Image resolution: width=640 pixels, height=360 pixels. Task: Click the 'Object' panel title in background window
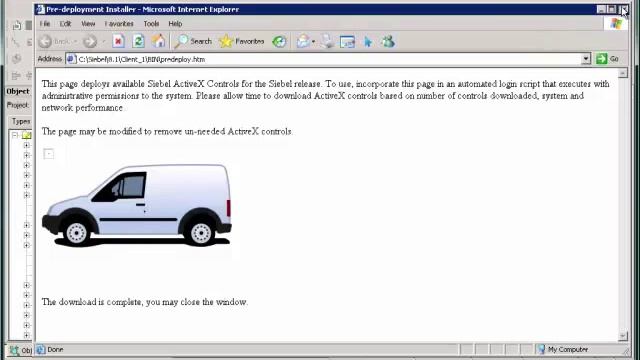[x=18, y=91]
